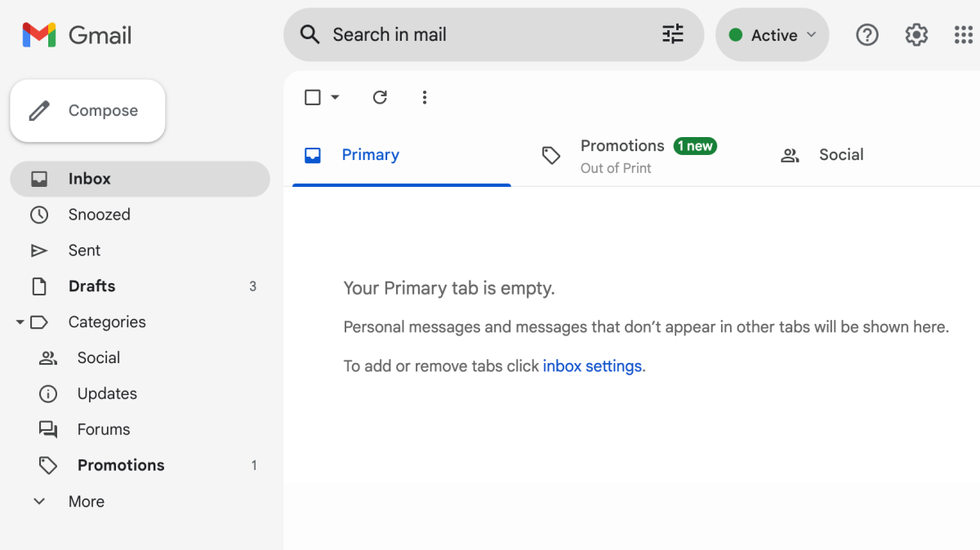Collapse the Categories section arrow

(x=20, y=322)
